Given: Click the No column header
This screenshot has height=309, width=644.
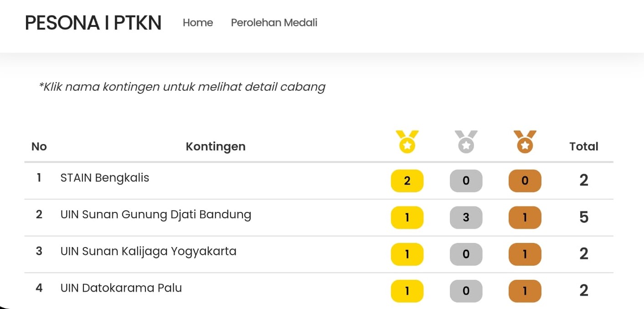Looking at the screenshot, I should [39, 147].
